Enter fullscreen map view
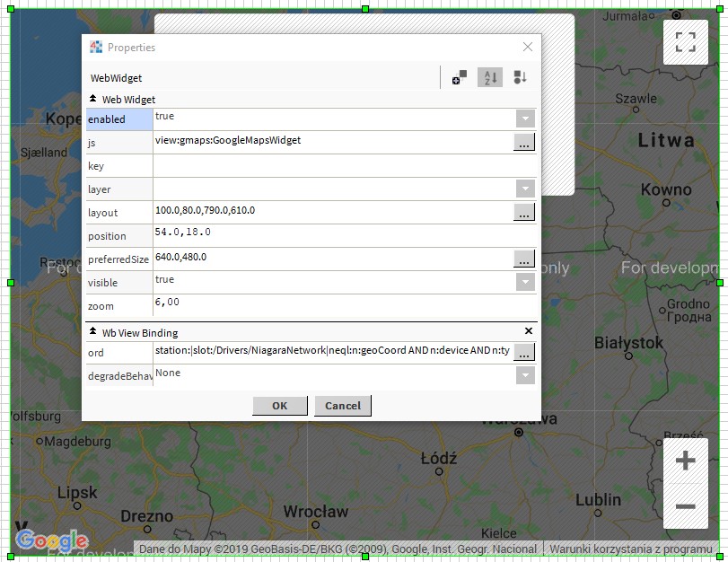The width and height of the screenshot is (728, 562). 685,42
